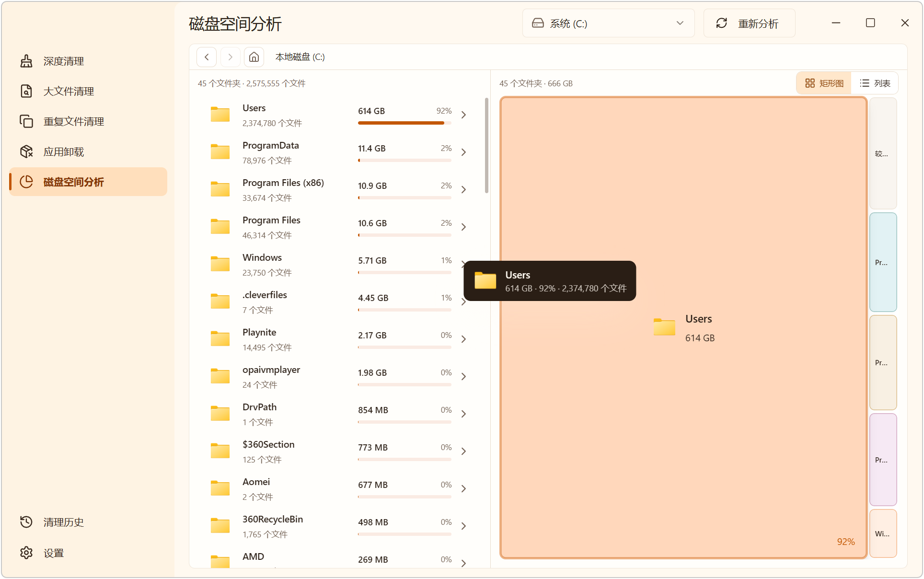This screenshot has width=924, height=579.
Task: Open 清理历史 cleanup history
Action: point(88,522)
